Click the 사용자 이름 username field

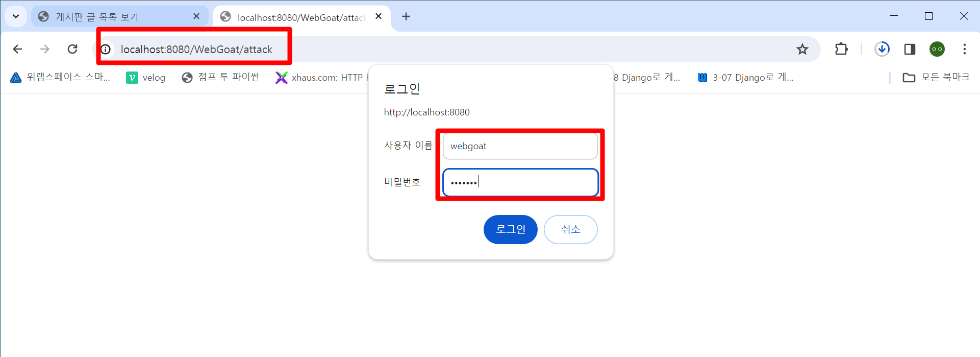click(x=520, y=146)
